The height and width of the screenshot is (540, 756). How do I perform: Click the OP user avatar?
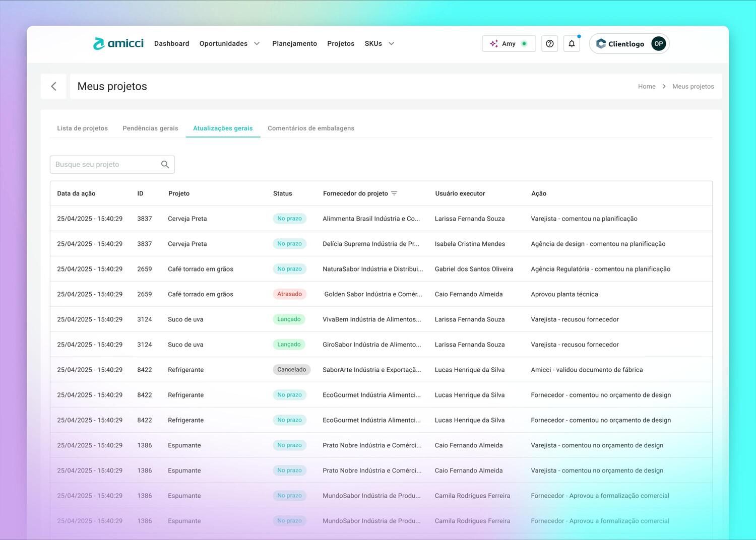(x=658, y=44)
